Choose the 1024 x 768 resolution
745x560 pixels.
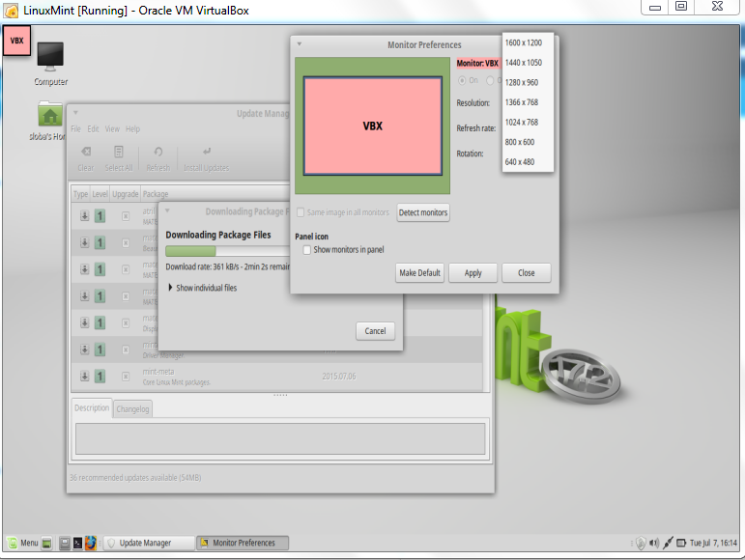[528, 123]
